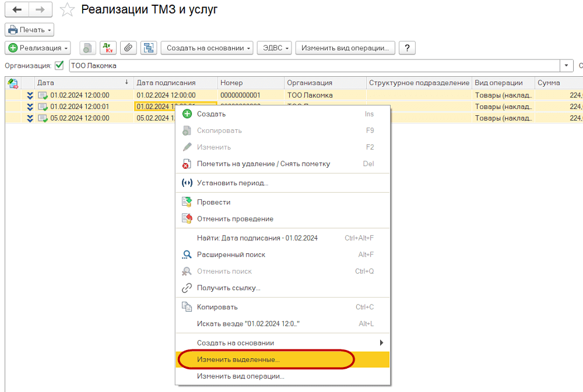Click Структурное подразделение column header
The width and height of the screenshot is (583, 392).
click(419, 83)
